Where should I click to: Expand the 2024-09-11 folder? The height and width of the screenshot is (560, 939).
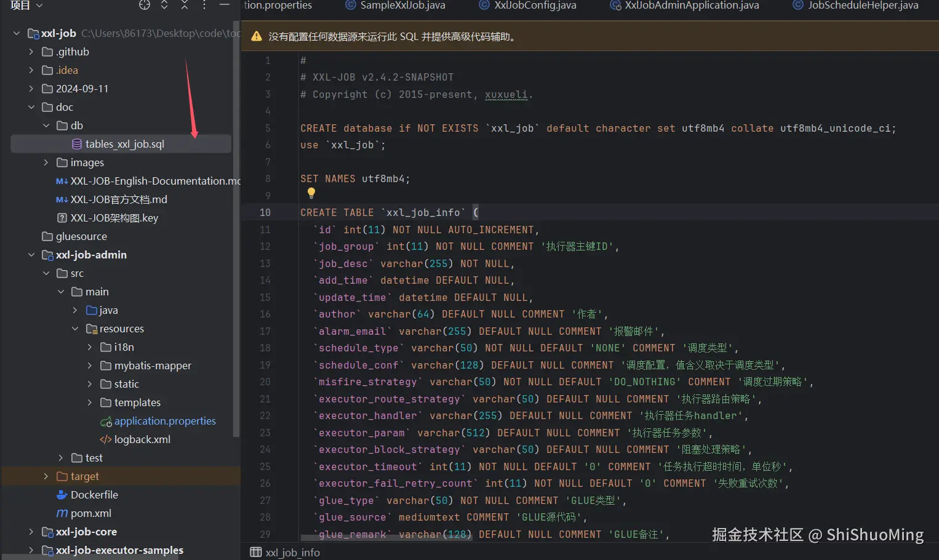[x=31, y=89]
